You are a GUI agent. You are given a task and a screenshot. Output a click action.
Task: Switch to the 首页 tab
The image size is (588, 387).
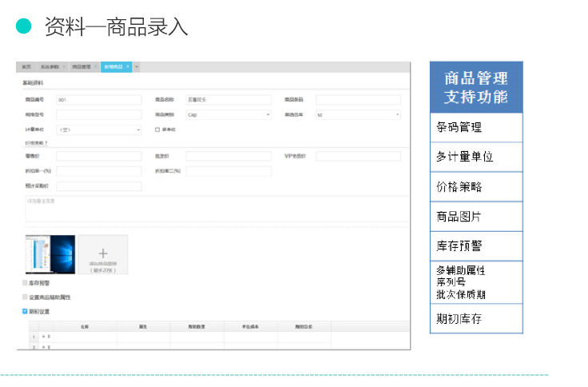(27, 66)
